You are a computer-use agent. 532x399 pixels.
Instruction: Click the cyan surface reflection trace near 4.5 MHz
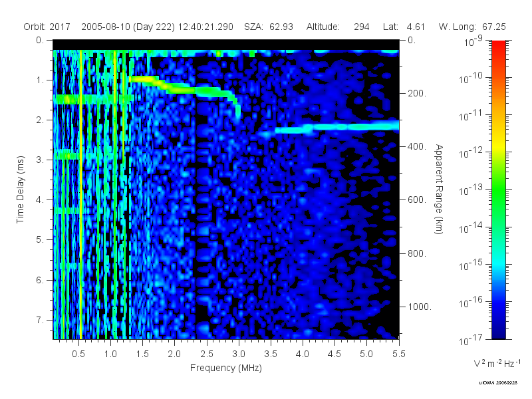click(x=334, y=127)
